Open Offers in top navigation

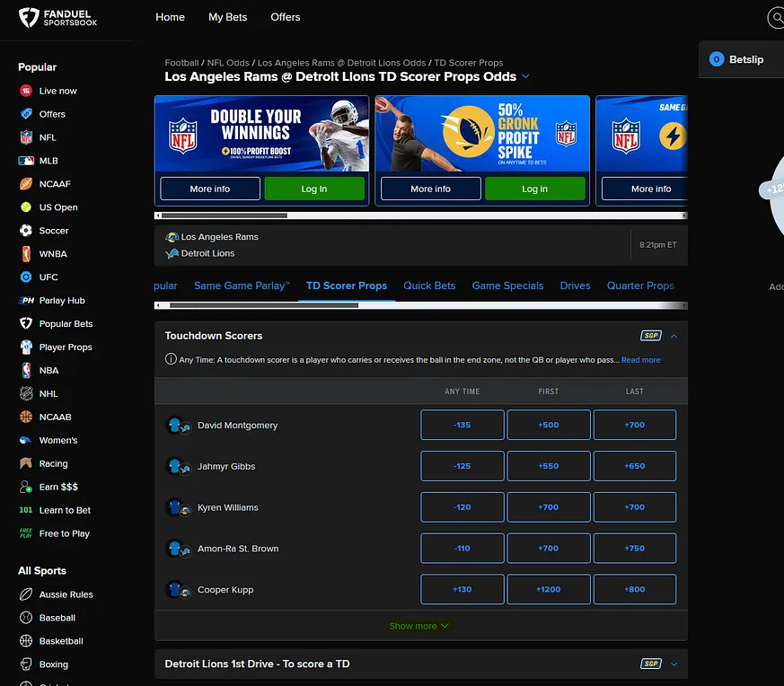[286, 17]
